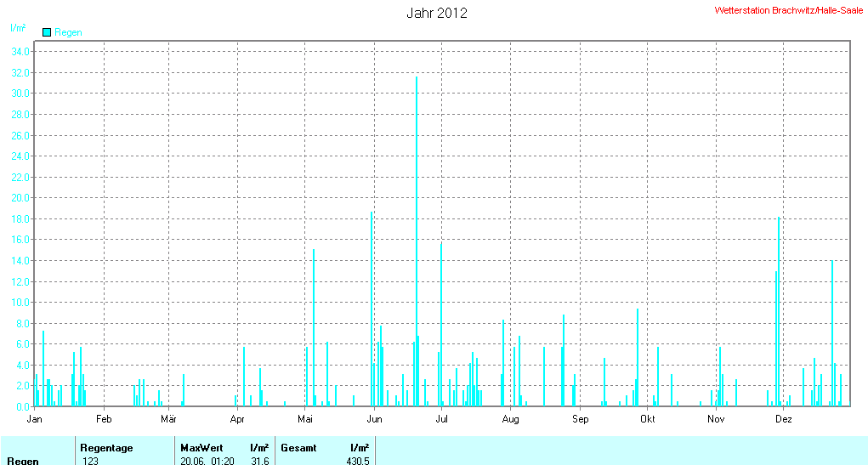Click the Jahr 2012 chart title
Viewport: 868px width, 465px height.
click(437, 13)
